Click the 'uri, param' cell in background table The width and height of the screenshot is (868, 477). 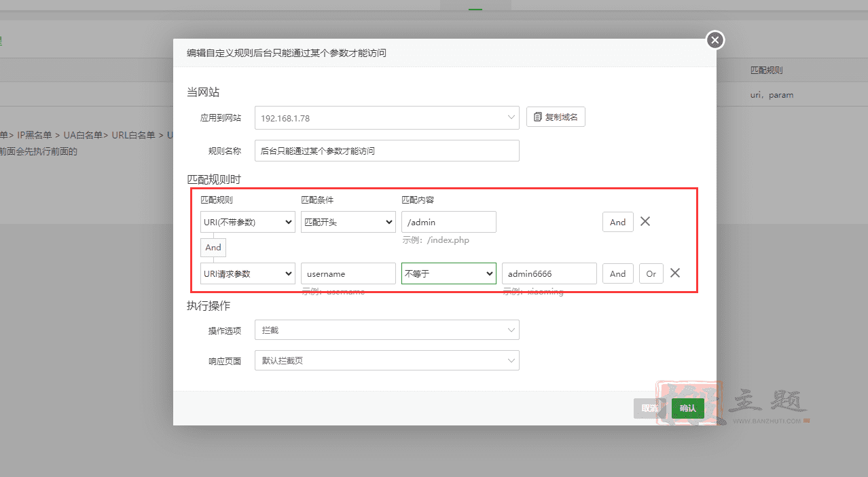click(x=772, y=95)
